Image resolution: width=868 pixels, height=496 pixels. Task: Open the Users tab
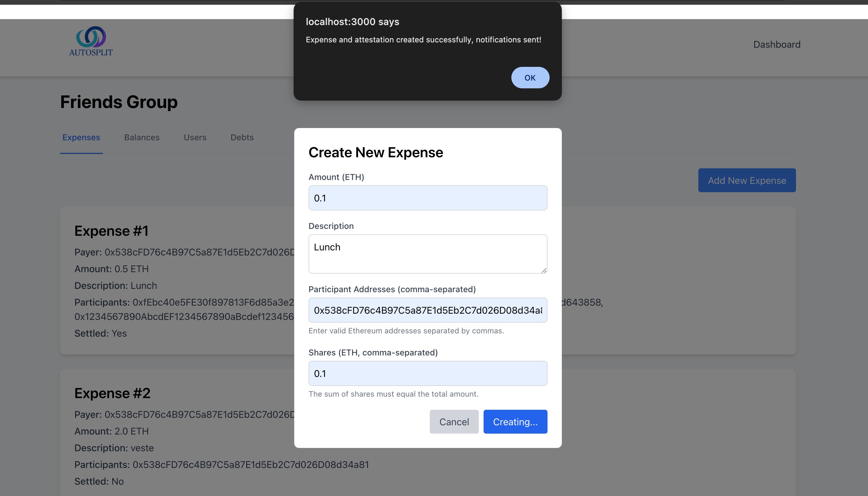[195, 137]
